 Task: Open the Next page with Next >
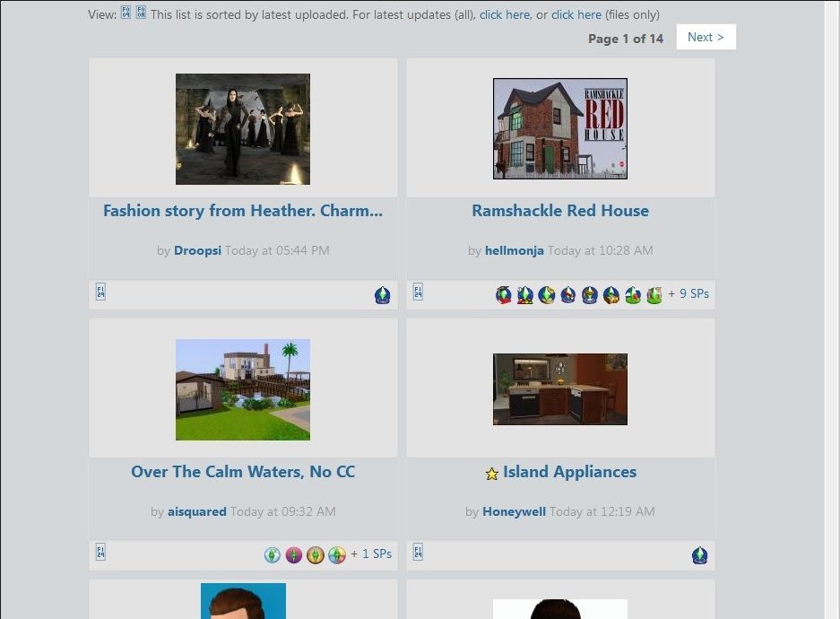pos(706,37)
